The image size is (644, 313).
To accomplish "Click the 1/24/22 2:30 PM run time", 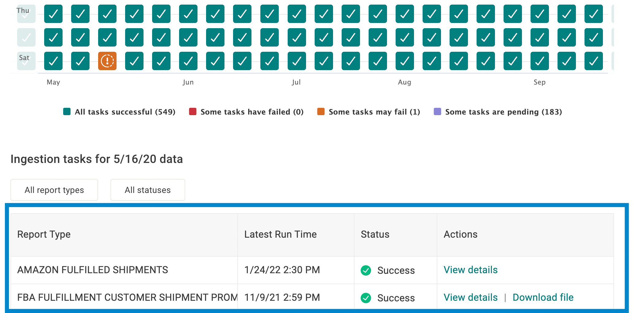I will click(282, 270).
